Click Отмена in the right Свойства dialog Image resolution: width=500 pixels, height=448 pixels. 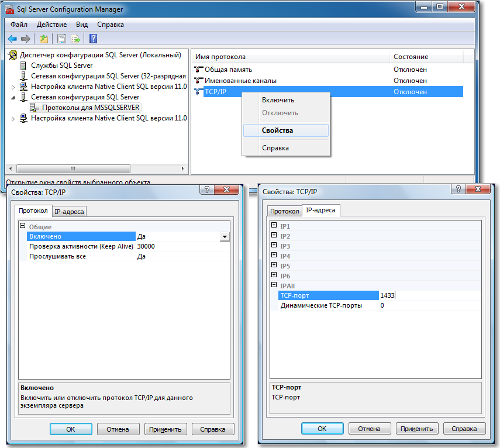[x=369, y=429]
